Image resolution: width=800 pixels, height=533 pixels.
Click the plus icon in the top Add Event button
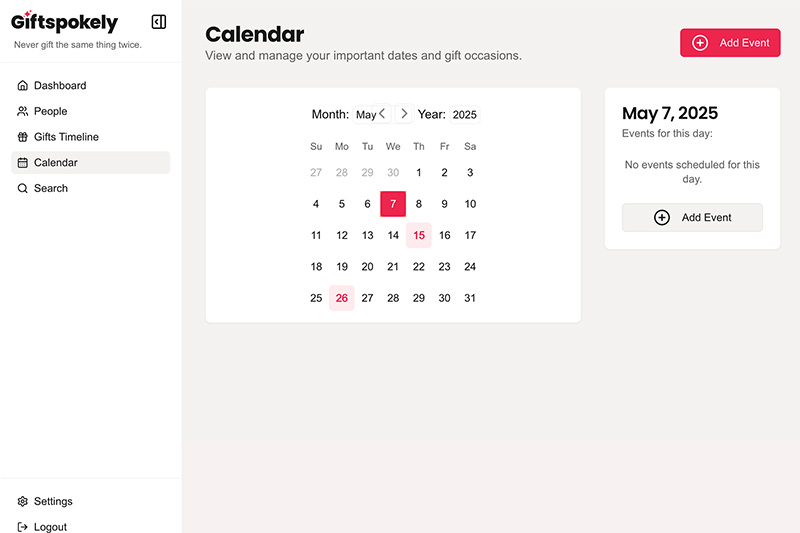pyautogui.click(x=699, y=43)
